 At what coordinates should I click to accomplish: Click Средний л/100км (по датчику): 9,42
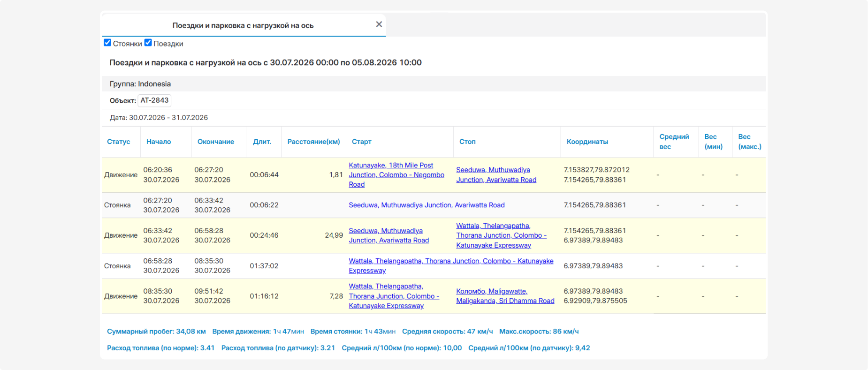coord(529,348)
